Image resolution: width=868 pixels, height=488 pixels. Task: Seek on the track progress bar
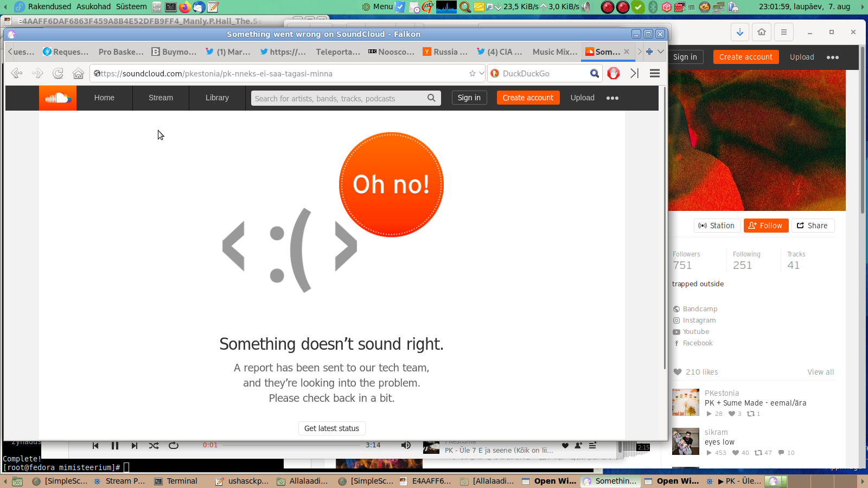(x=292, y=445)
